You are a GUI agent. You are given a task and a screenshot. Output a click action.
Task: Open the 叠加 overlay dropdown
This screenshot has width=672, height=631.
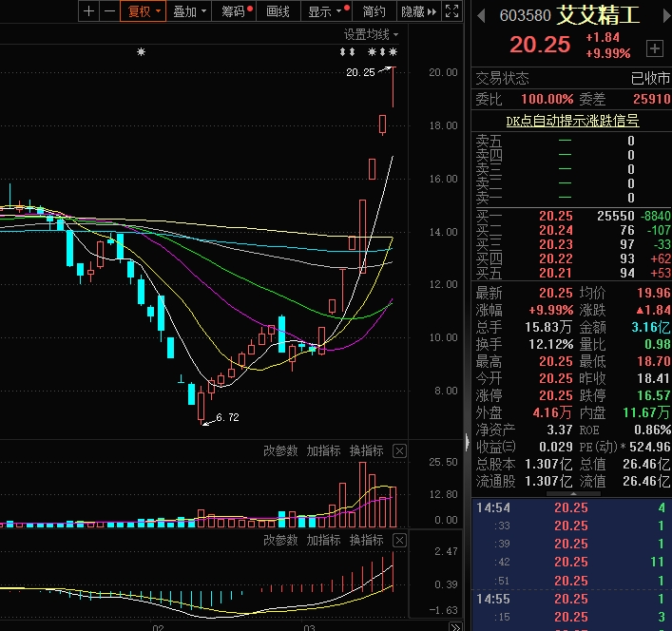pos(189,11)
